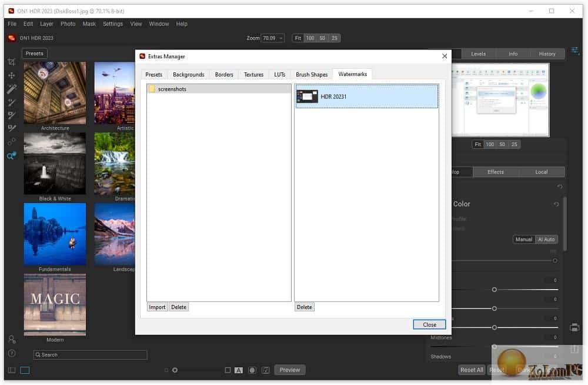Screen dimensions: 588x385
Task: Select the Watermarks tab
Action: 352,74
